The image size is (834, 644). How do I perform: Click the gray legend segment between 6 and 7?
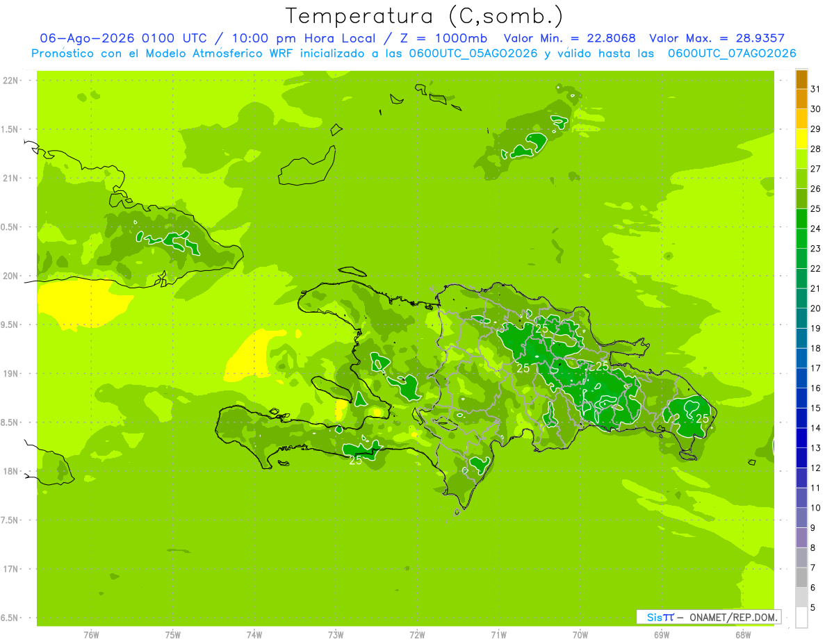click(x=801, y=577)
